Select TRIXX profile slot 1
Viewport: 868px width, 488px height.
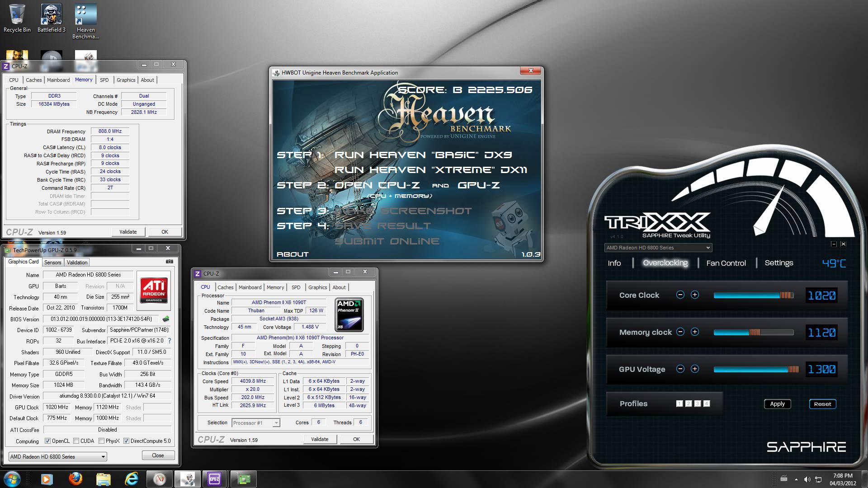(x=679, y=404)
